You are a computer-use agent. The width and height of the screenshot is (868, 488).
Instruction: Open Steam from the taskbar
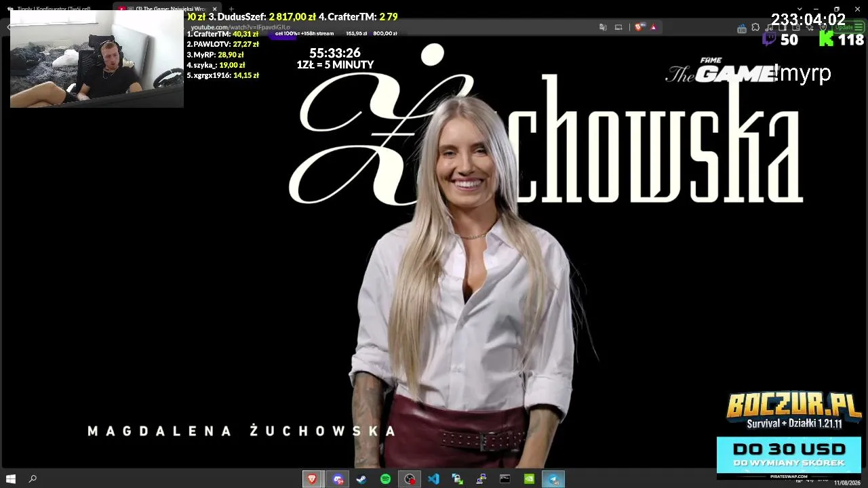tap(362, 479)
